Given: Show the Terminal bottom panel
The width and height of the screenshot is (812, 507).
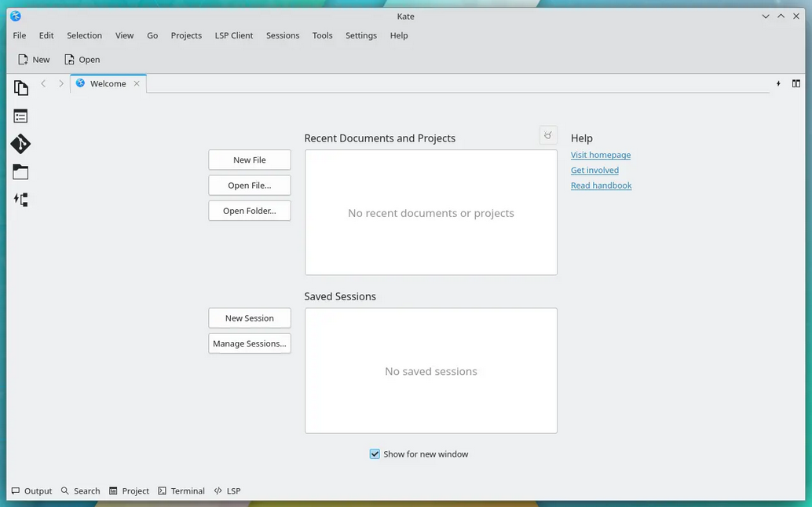Looking at the screenshot, I should tap(181, 491).
